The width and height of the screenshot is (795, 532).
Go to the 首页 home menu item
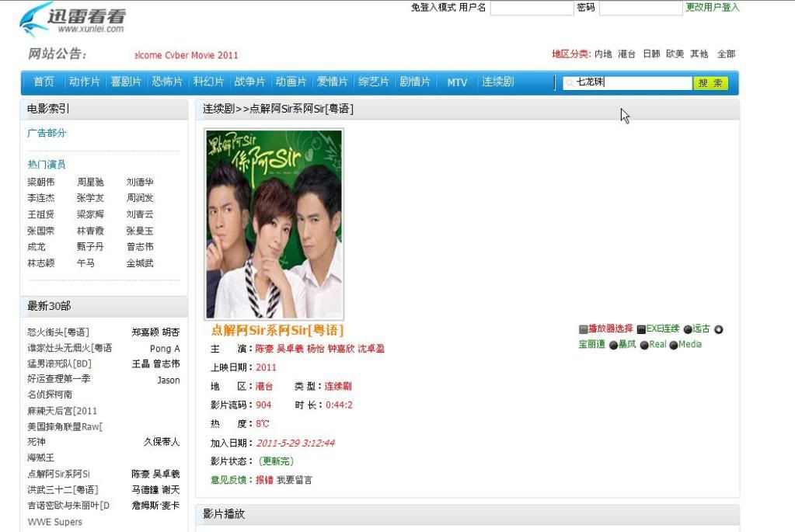[44, 82]
